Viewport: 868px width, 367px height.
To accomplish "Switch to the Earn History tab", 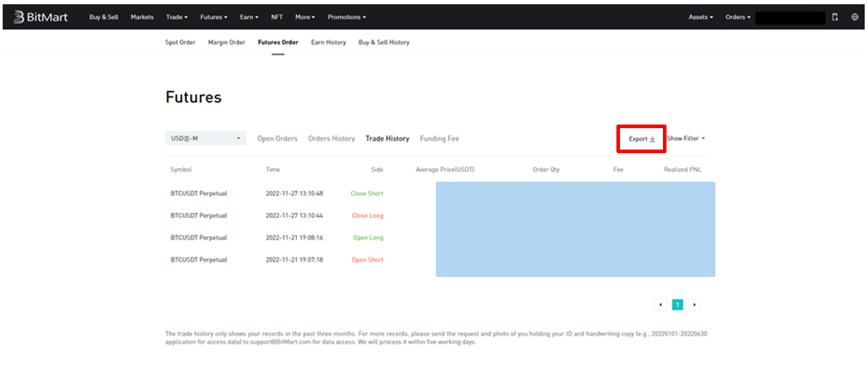I will (x=328, y=42).
